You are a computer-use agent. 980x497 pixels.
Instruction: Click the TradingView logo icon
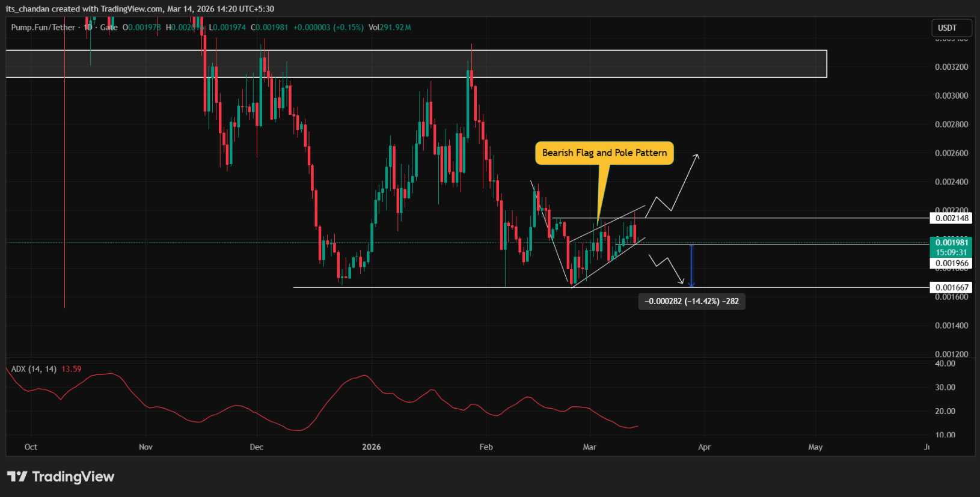(17, 477)
